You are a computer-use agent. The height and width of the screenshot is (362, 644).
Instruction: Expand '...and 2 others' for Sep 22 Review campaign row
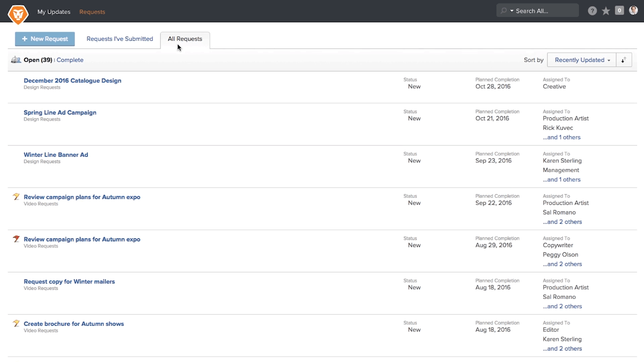click(x=562, y=222)
